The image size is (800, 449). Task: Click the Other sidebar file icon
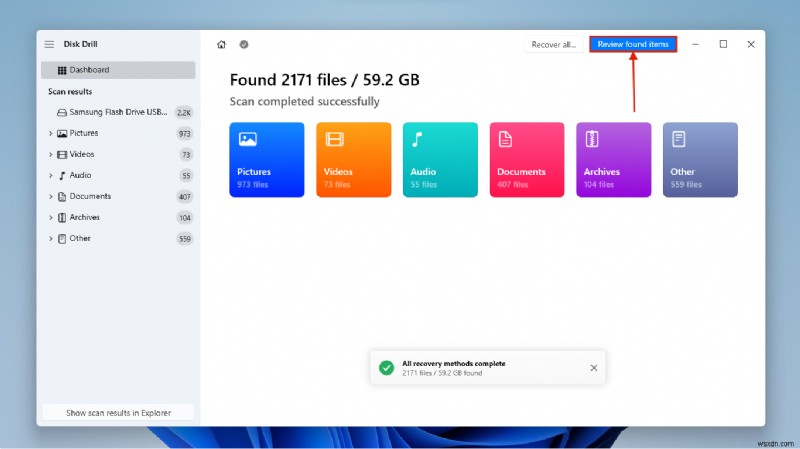(62, 239)
